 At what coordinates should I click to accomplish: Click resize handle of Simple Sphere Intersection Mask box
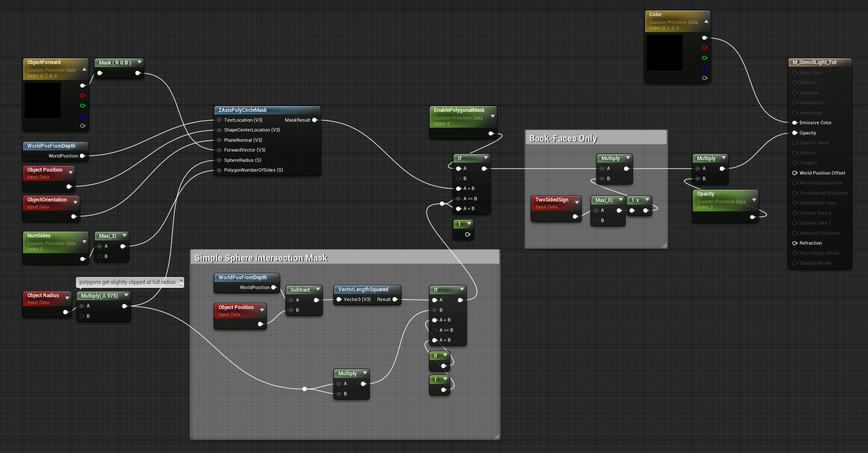[x=496, y=436]
